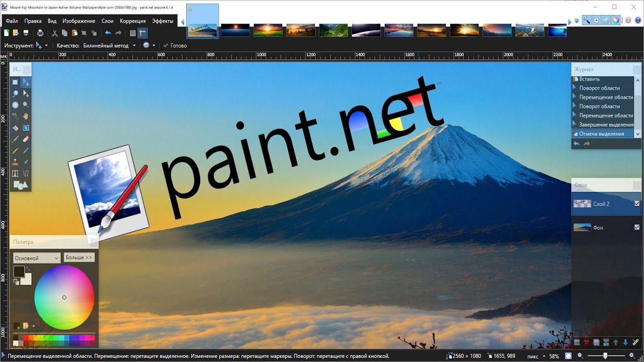Select the Gradient tool
Image resolution: width=644 pixels, height=362 pixels.
26,128
